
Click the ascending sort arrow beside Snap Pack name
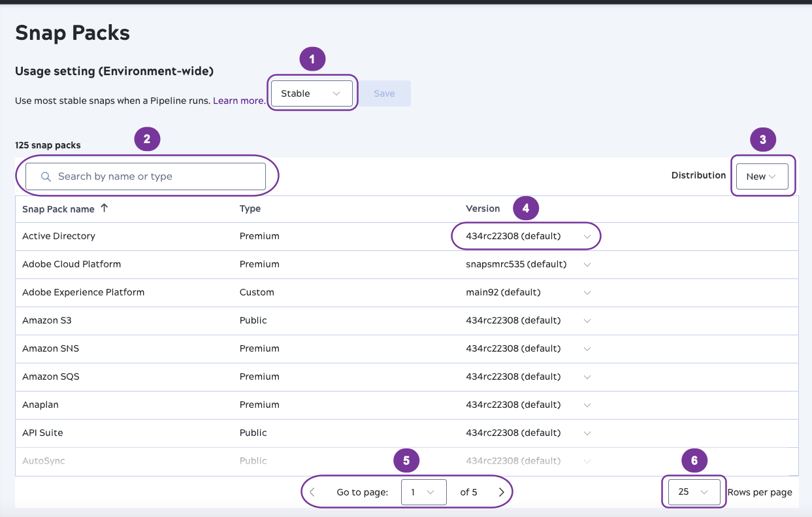(x=104, y=208)
